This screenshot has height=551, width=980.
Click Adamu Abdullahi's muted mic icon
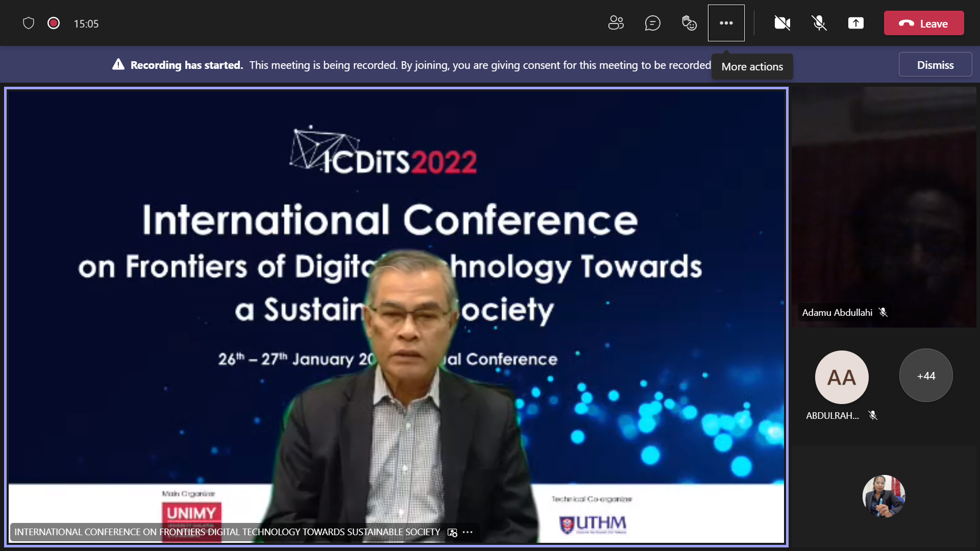[x=883, y=312]
